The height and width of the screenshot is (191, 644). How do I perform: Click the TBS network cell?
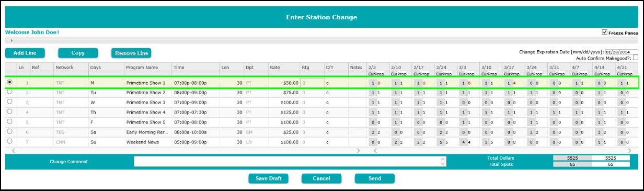(x=60, y=132)
